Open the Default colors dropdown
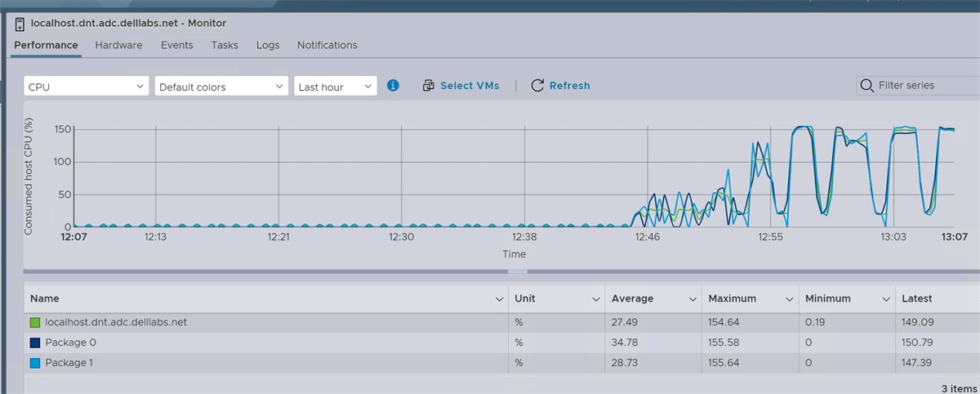This screenshot has height=394, width=980. [x=221, y=86]
